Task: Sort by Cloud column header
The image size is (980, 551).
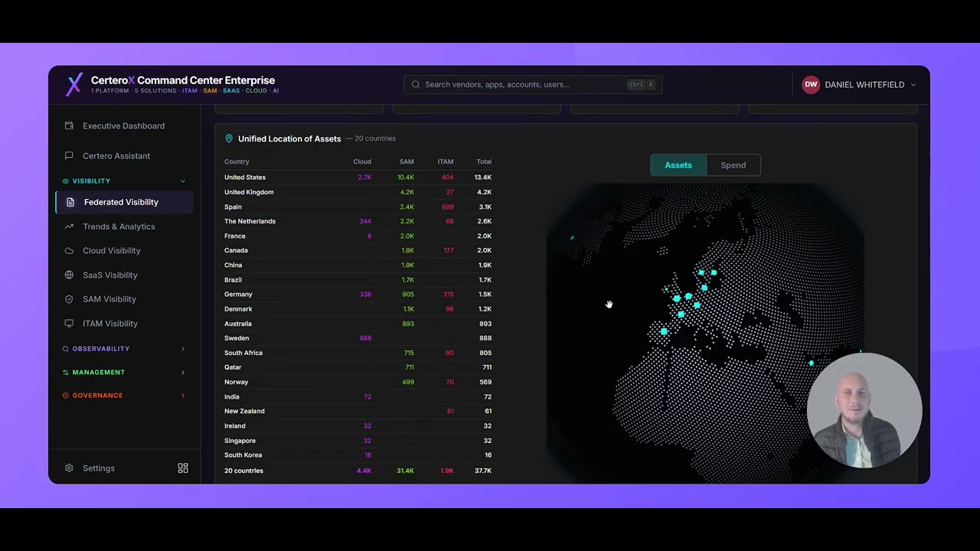Action: point(362,161)
